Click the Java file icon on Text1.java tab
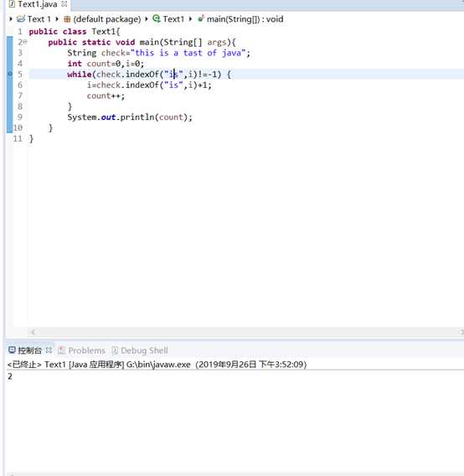The image size is (464, 476). pyautogui.click(x=12, y=4)
